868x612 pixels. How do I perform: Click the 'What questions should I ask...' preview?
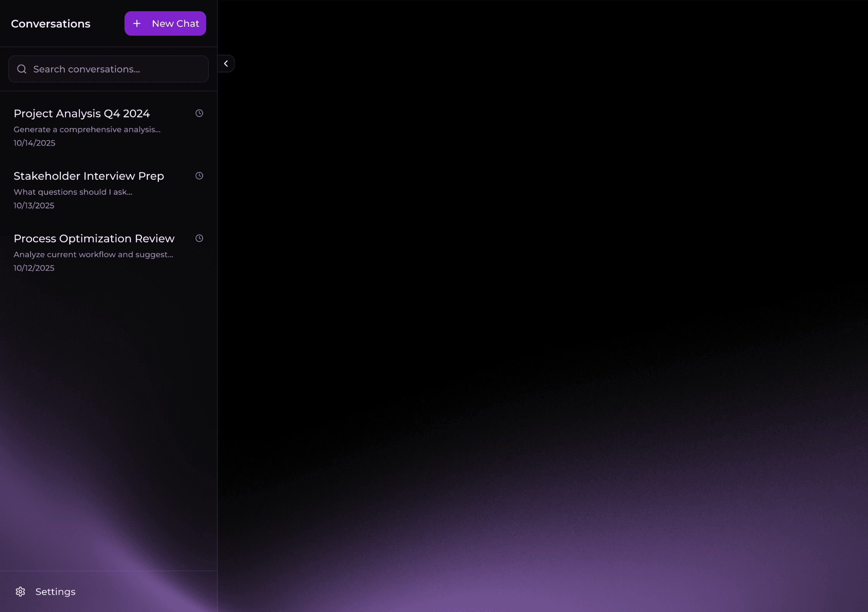tap(73, 192)
